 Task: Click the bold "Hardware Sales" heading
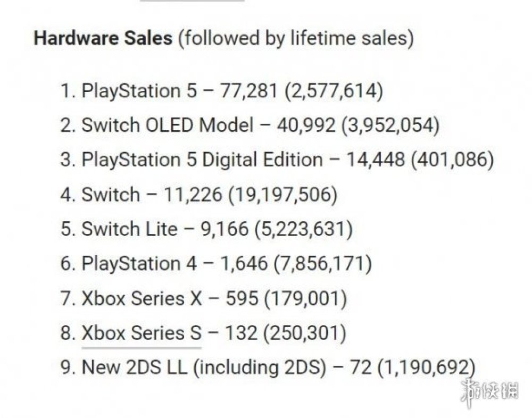103,39
